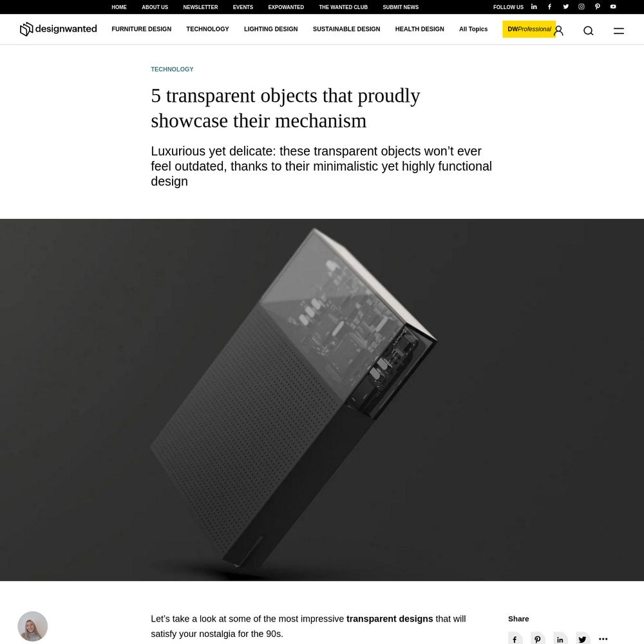644x644 pixels.
Task: Share article on Pinterest
Action: point(537,638)
